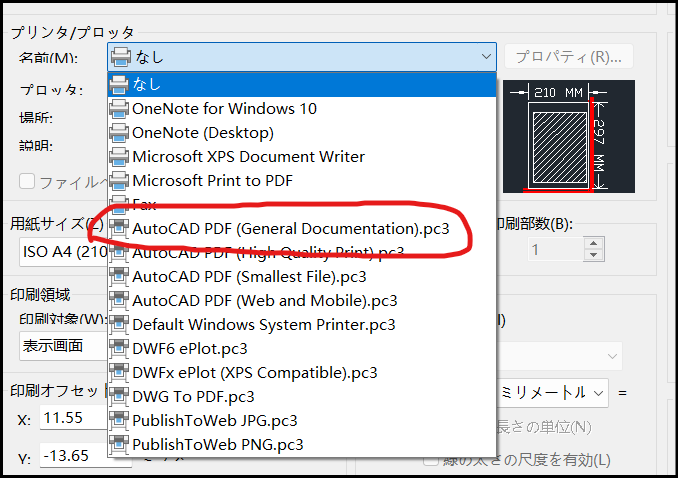Select Default Windows System Printer.pc3
This screenshot has width=678, height=478.
click(302, 325)
